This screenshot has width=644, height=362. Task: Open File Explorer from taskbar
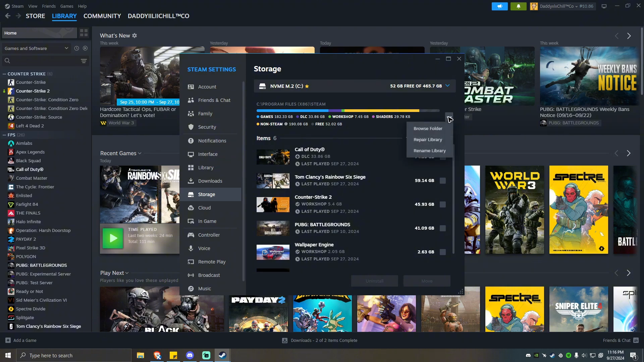point(141,355)
